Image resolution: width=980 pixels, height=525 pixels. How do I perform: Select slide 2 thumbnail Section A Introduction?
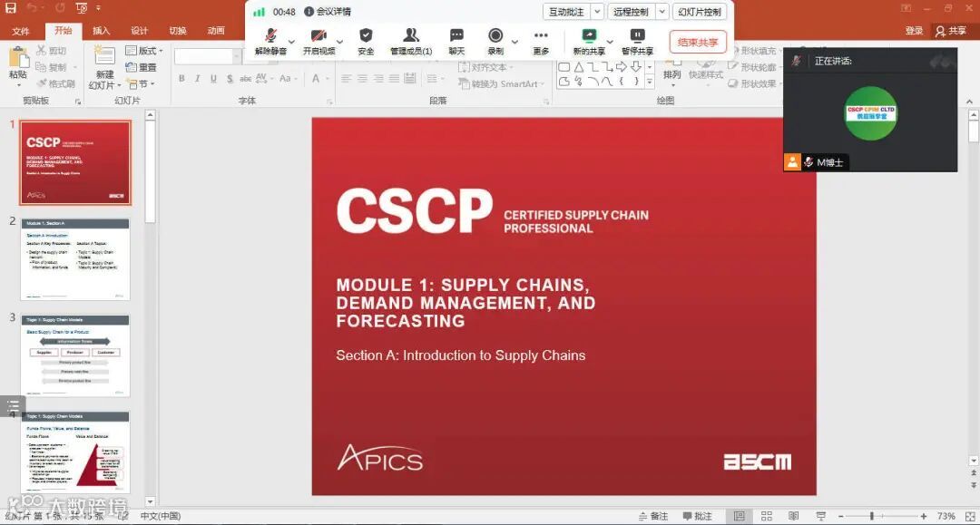pos(75,259)
